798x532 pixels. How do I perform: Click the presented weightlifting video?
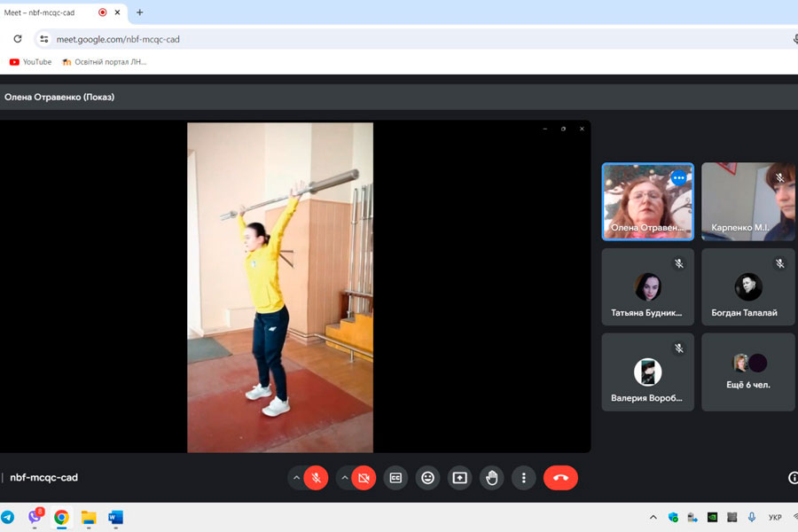click(280, 287)
